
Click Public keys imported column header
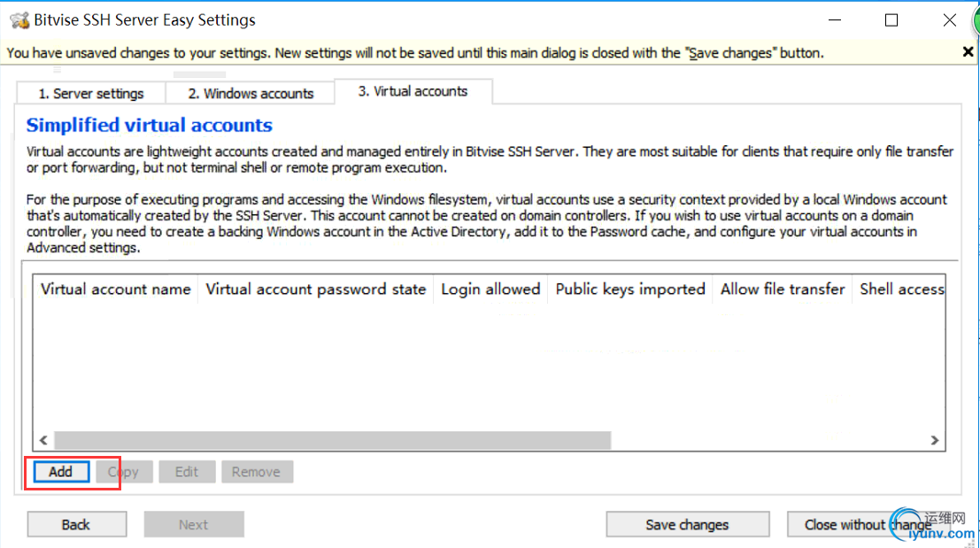[630, 289]
